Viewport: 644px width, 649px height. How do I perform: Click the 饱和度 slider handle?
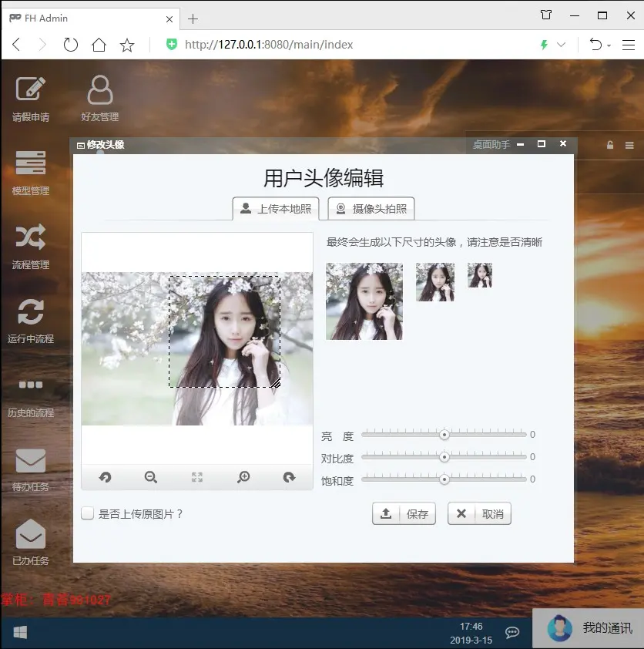(x=444, y=479)
